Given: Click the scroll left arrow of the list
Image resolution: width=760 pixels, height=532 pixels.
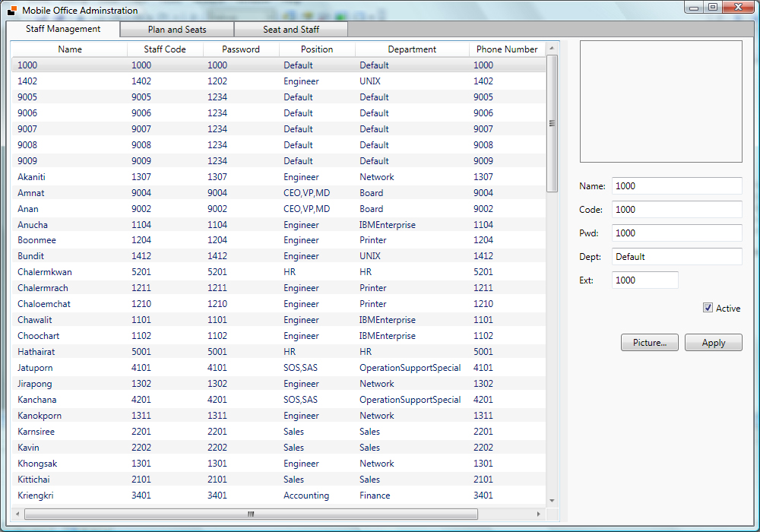Looking at the screenshot, I should click(x=17, y=515).
